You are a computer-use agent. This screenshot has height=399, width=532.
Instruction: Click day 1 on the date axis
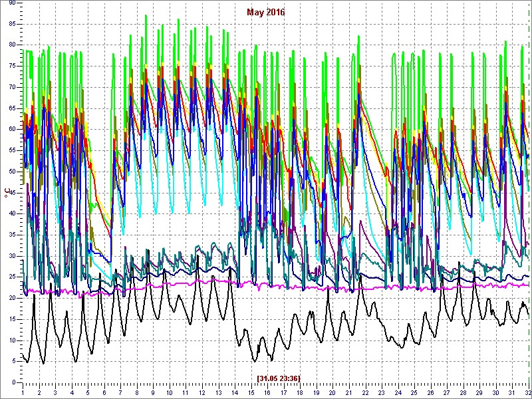[x=23, y=393]
